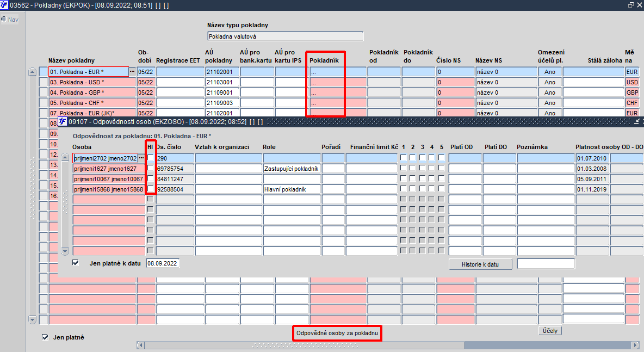644x352 pixels.
Task: Check the Hl box for prijmeni15868 jmeno15868
Action: [150, 189]
